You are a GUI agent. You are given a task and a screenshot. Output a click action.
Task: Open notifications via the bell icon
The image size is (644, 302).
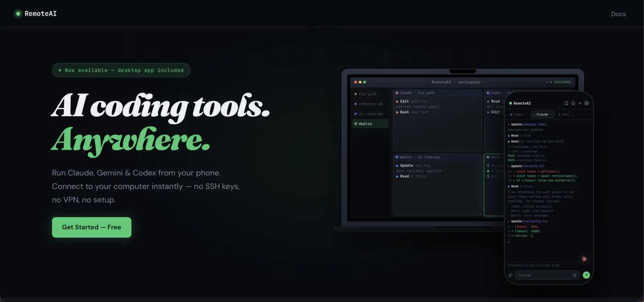tap(573, 103)
